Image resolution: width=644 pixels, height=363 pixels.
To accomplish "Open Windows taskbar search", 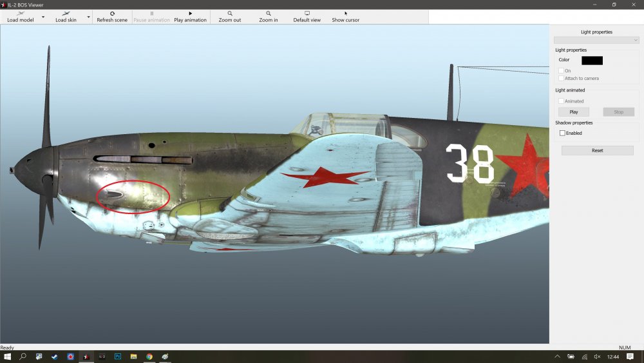I will pos(23,357).
